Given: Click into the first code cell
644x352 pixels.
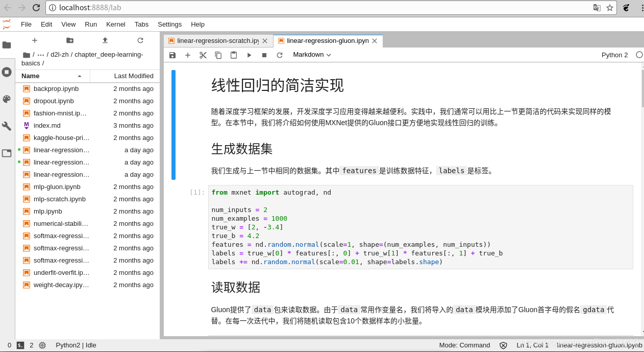Looking at the screenshot, I should coord(420,227).
